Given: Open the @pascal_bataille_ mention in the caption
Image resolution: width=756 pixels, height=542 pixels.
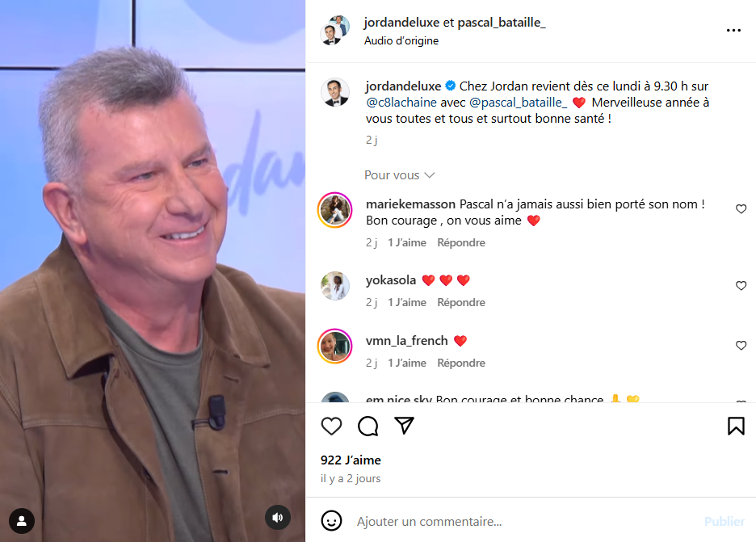Looking at the screenshot, I should [518, 103].
